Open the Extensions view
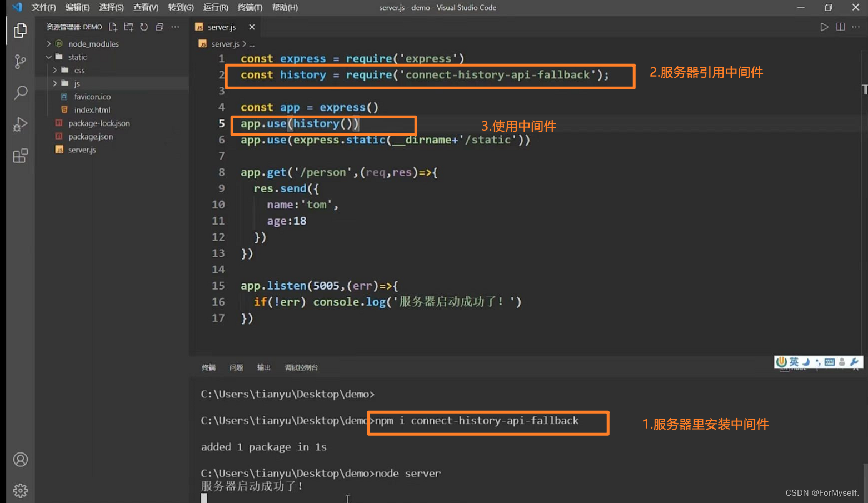Image resolution: width=868 pixels, height=503 pixels. coord(20,156)
